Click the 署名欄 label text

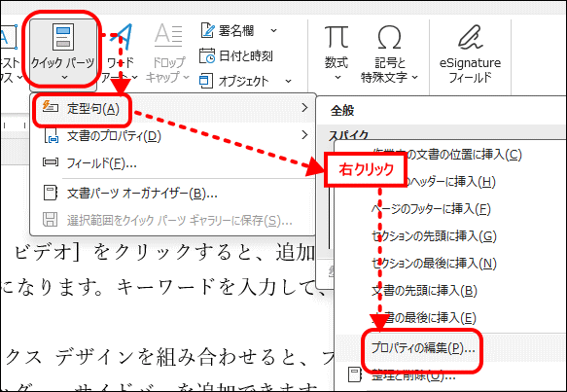[x=236, y=31]
